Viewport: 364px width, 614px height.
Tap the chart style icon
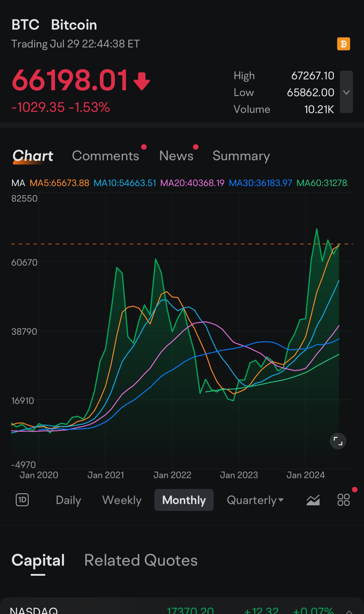pyautogui.click(x=313, y=500)
